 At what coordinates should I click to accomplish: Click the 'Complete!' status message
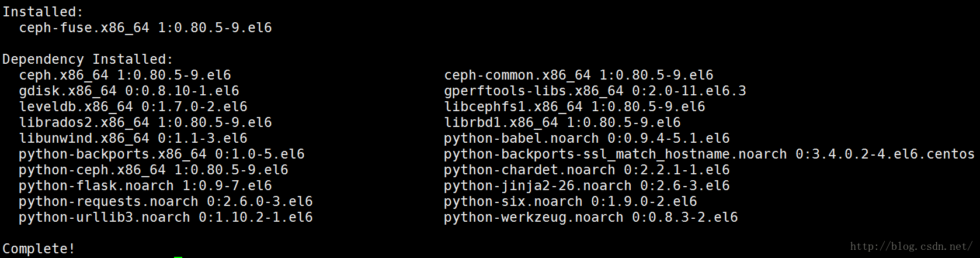pos(39,249)
